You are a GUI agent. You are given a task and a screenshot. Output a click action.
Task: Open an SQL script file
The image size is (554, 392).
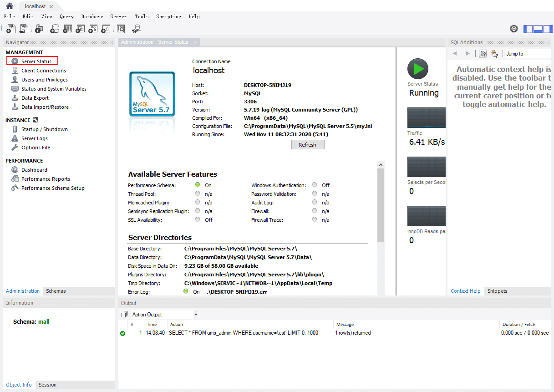(24, 29)
